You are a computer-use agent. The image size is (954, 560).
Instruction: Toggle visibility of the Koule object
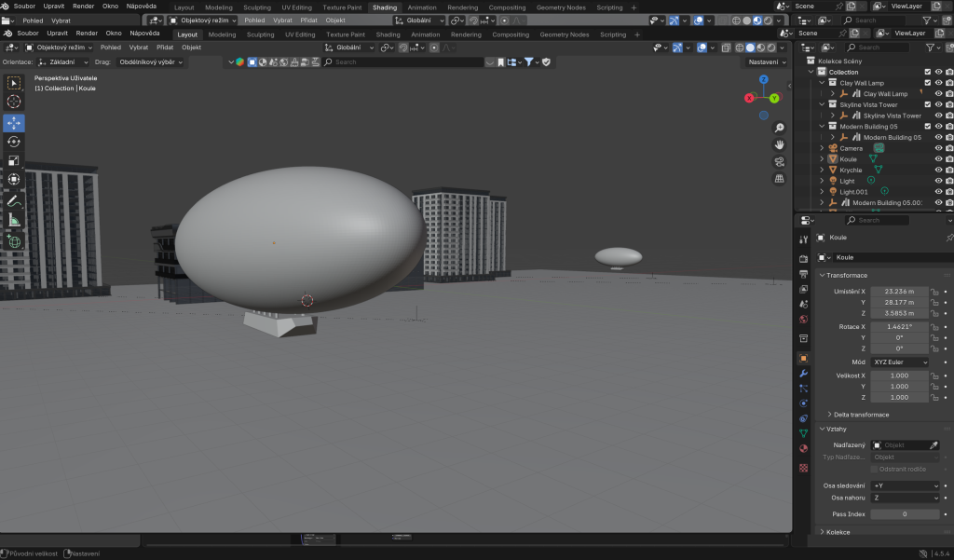pyautogui.click(x=938, y=159)
